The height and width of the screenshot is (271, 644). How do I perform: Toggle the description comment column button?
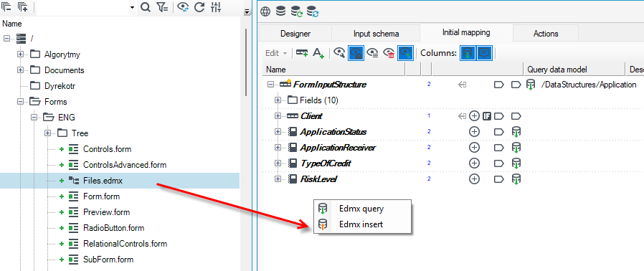pos(484,53)
